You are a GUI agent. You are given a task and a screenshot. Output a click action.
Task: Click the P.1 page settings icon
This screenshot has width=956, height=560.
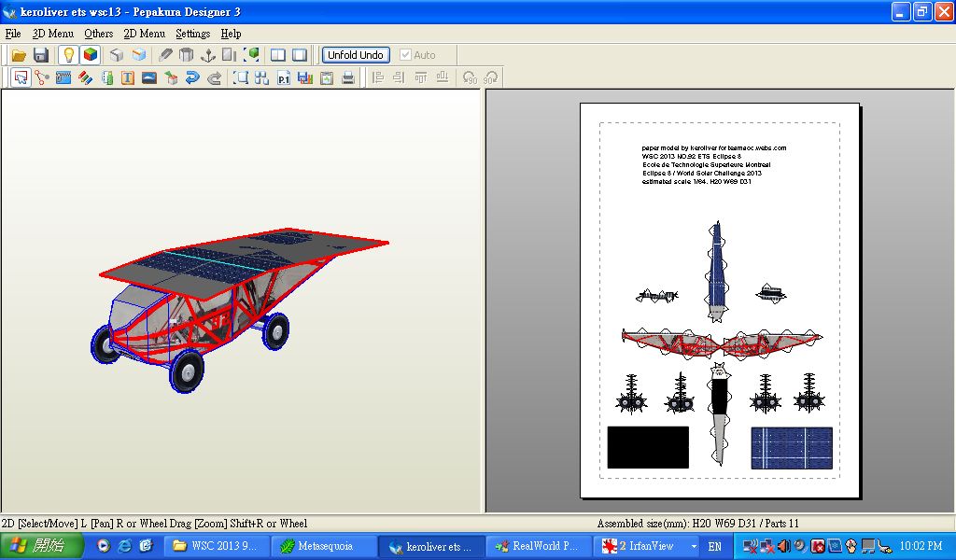click(284, 78)
